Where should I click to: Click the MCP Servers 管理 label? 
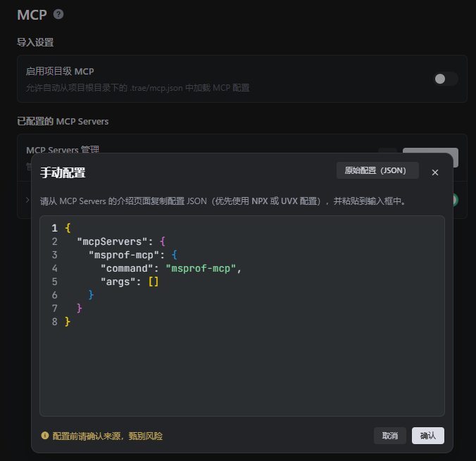tap(63, 149)
